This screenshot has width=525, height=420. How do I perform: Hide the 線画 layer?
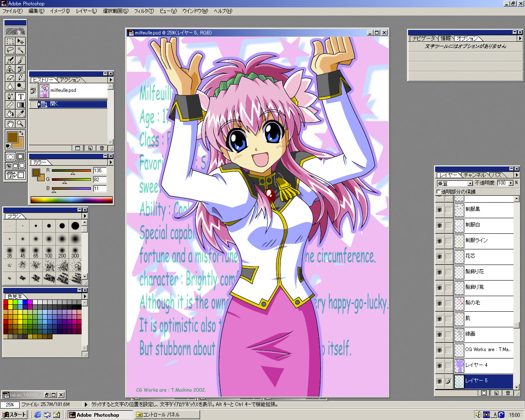pos(439,334)
